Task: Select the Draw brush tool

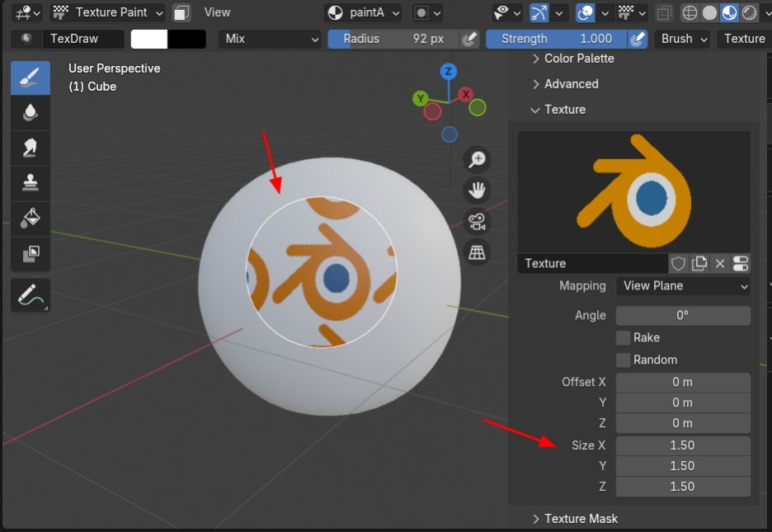Action: (30, 78)
